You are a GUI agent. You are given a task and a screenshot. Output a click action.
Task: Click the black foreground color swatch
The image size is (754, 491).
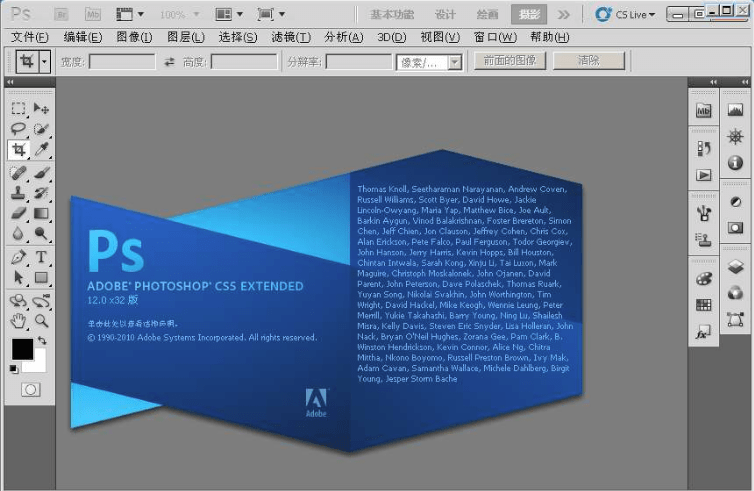21,348
